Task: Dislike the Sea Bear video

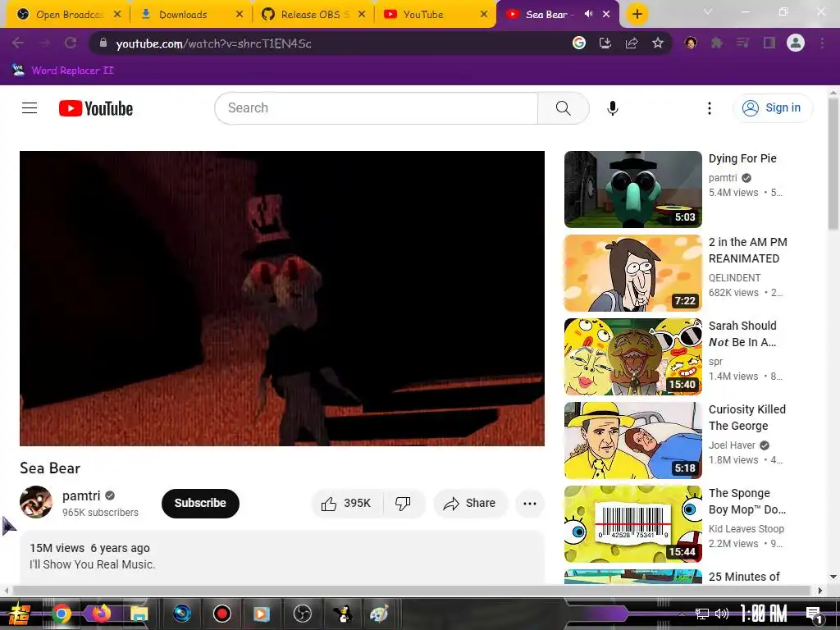Action: tap(403, 503)
